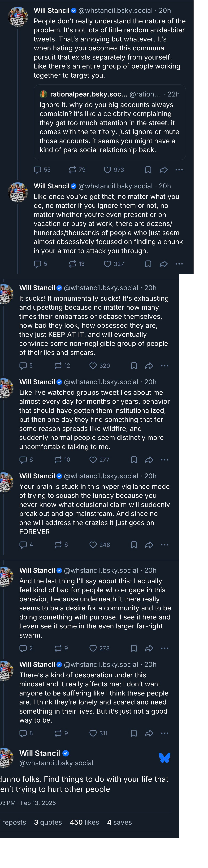Bookmark the first post about ankle-biter tweets
The width and height of the screenshot is (208, 868).
[x=148, y=170]
